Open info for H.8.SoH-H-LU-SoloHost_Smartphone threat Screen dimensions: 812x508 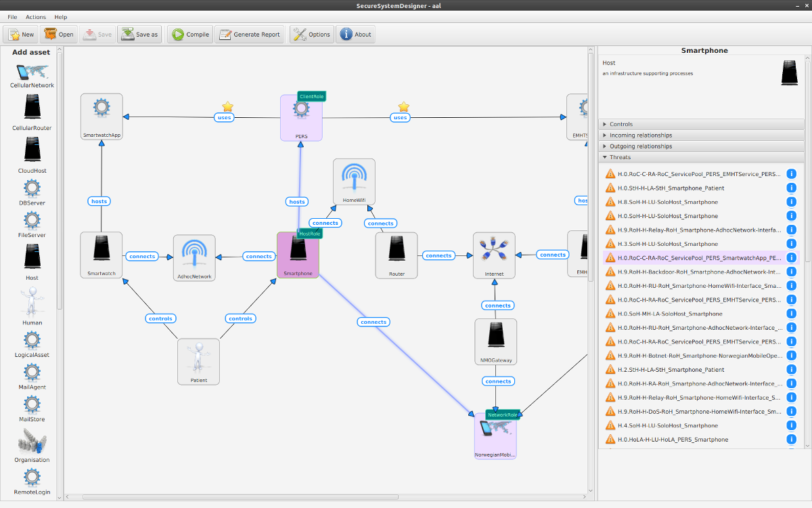(x=791, y=202)
